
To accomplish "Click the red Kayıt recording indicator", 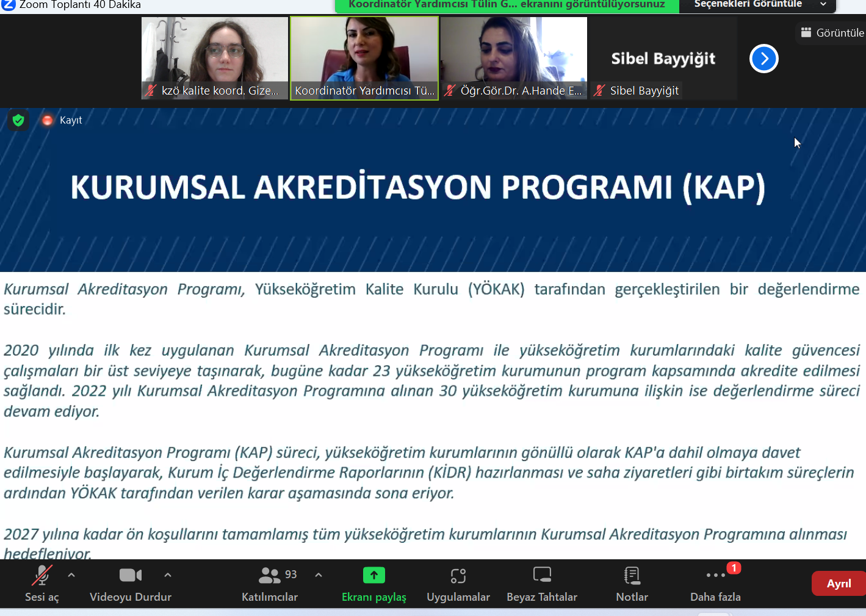I will (47, 120).
